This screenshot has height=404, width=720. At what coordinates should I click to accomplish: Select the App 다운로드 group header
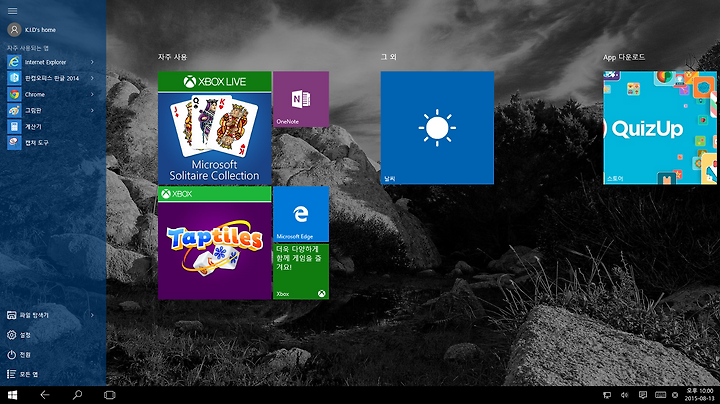click(624, 57)
